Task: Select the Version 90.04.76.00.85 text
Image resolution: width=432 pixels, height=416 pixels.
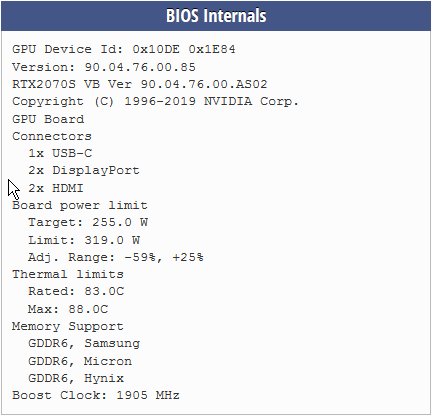Action: (104, 67)
